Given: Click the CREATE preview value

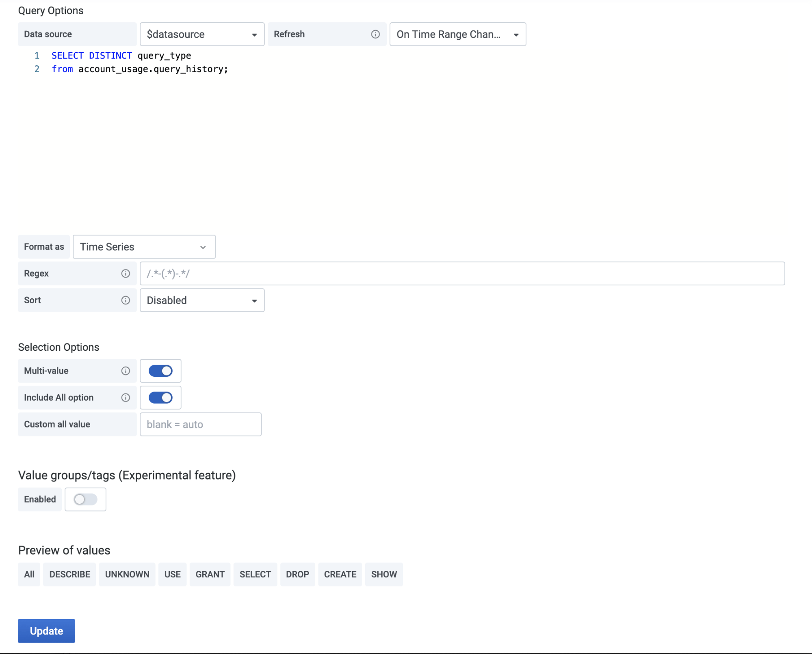Looking at the screenshot, I should click(x=340, y=574).
